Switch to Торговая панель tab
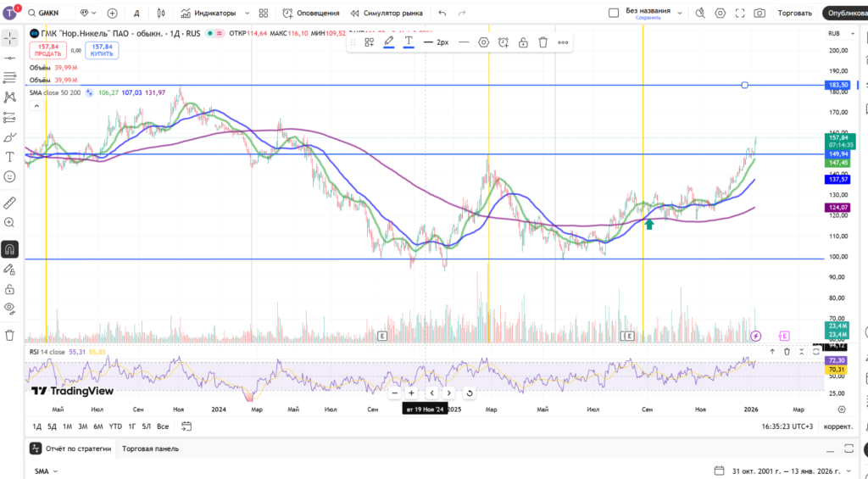The width and height of the screenshot is (868, 479). click(x=151, y=448)
